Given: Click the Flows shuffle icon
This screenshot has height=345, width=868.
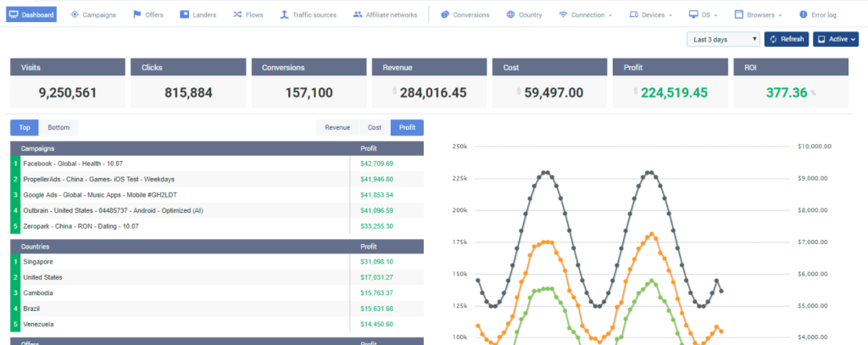Looking at the screenshot, I should click(x=237, y=14).
